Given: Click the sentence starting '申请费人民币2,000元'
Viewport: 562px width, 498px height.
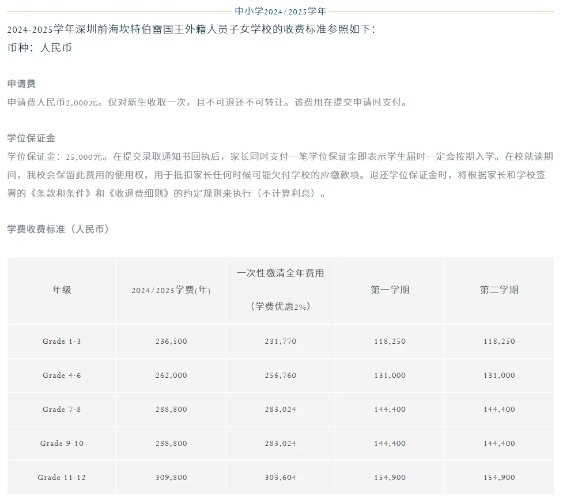Looking at the screenshot, I should tap(207, 102).
